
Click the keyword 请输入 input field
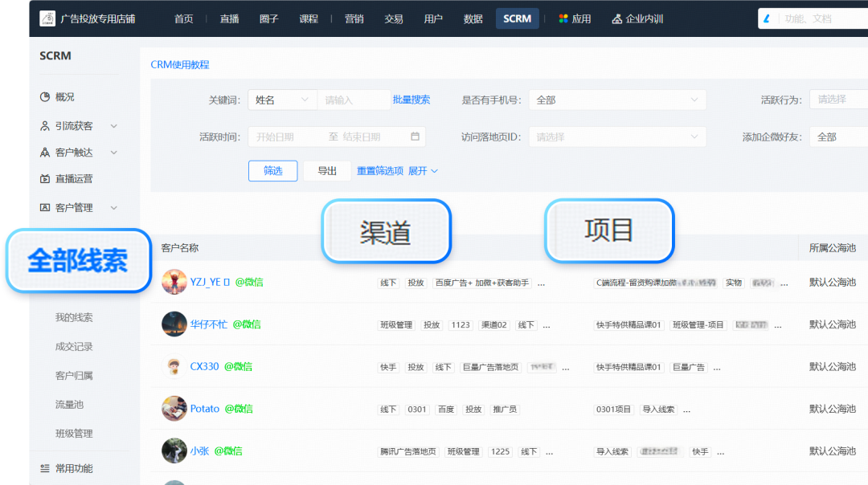[x=354, y=100]
